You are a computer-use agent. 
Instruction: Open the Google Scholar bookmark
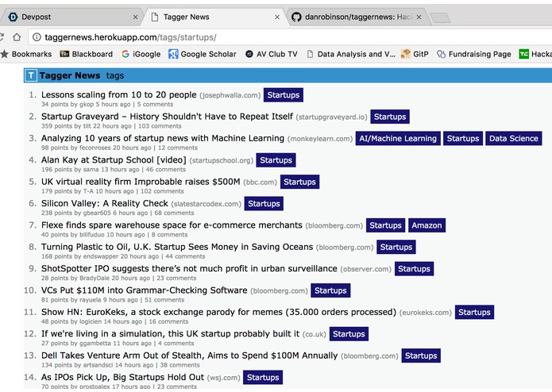click(203, 54)
